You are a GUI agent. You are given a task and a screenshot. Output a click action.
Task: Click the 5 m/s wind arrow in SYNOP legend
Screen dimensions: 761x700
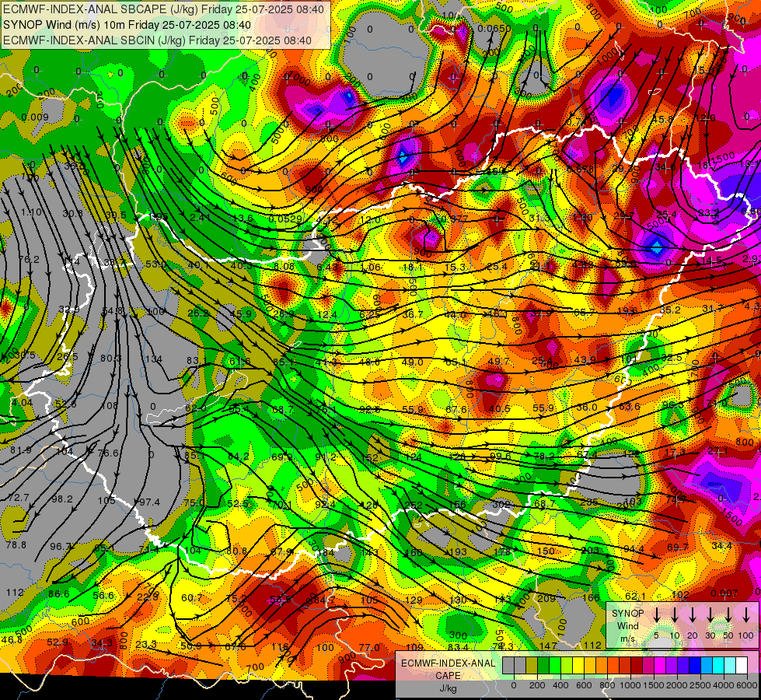(656, 615)
